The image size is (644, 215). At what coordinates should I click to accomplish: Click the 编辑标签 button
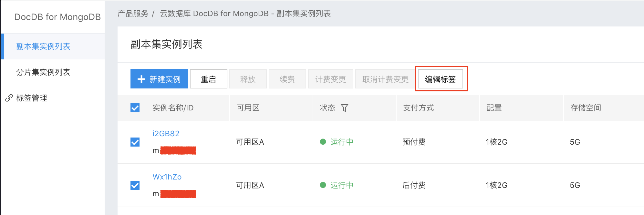[441, 79]
